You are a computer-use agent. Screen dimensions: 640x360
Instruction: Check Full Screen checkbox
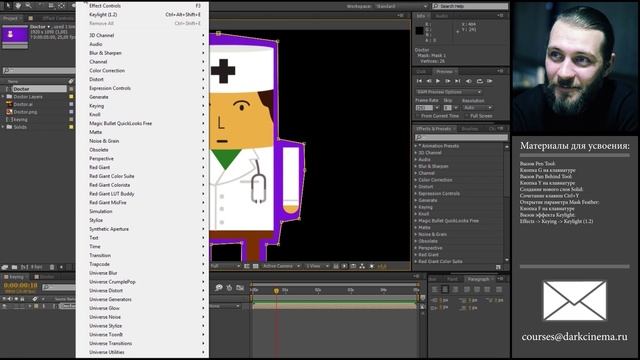467,116
